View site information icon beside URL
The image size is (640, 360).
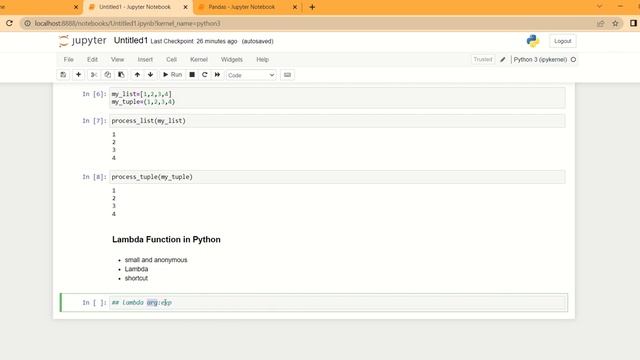(x=27, y=24)
